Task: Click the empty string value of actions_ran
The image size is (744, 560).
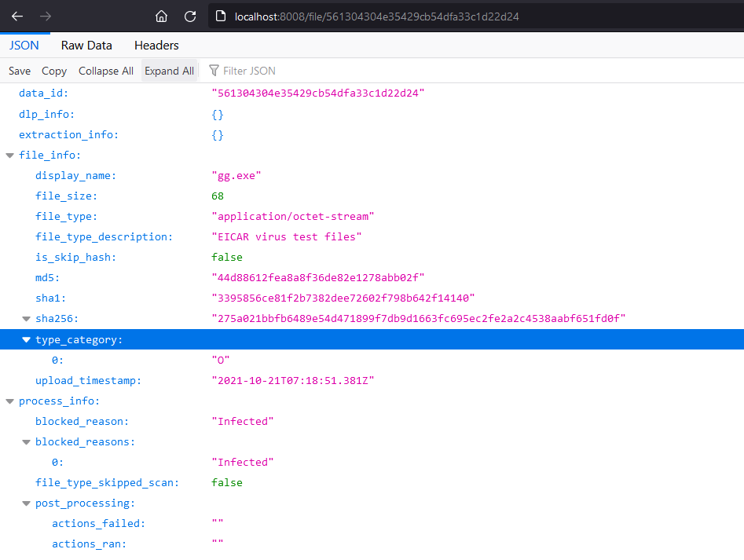Action: click(218, 542)
